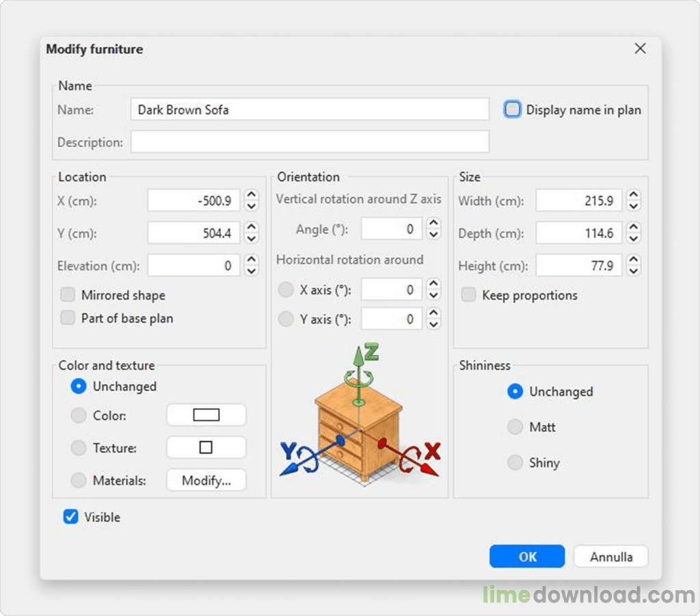Decrease the Height (cm) value
Viewport: 700px width, 616px height.
click(x=633, y=271)
